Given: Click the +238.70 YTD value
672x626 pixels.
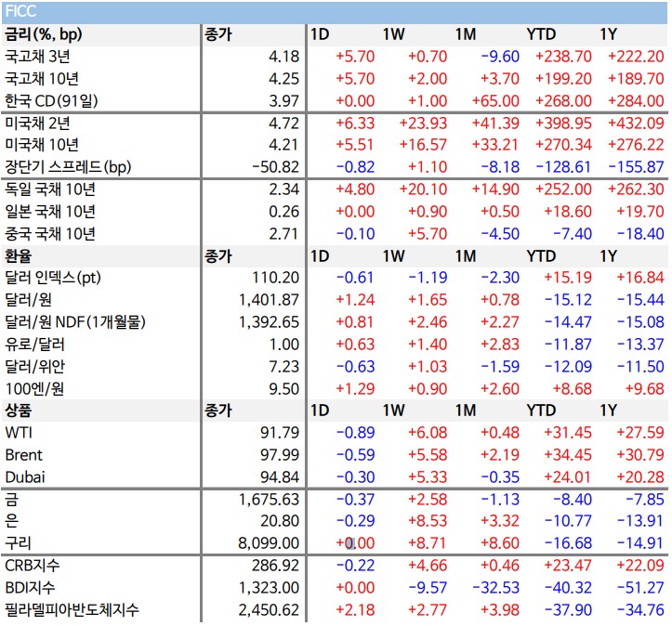Looking at the screenshot, I should 563,57.
